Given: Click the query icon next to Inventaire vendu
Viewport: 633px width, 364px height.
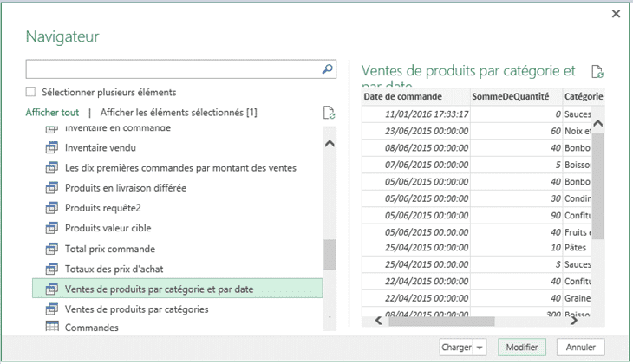Looking at the screenshot, I should pyautogui.click(x=51, y=148).
